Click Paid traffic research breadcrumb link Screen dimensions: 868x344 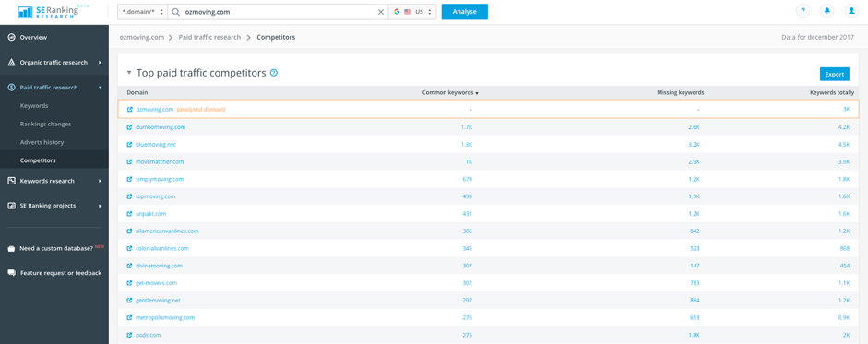tap(209, 37)
